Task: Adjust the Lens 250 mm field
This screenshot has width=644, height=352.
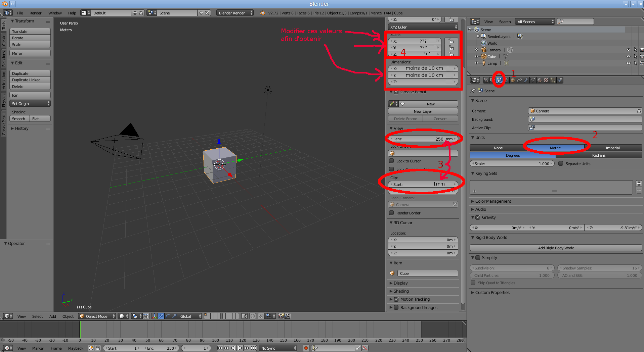Action: (x=423, y=139)
